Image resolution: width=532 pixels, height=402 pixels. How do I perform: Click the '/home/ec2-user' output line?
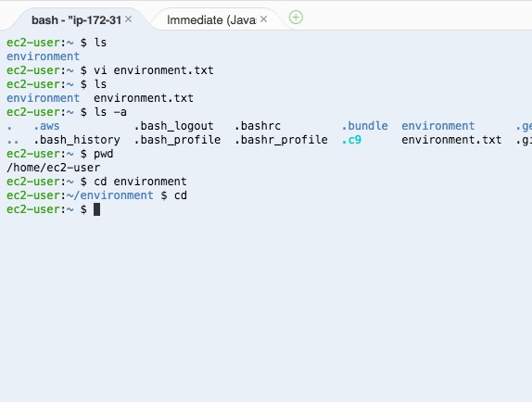click(53, 168)
